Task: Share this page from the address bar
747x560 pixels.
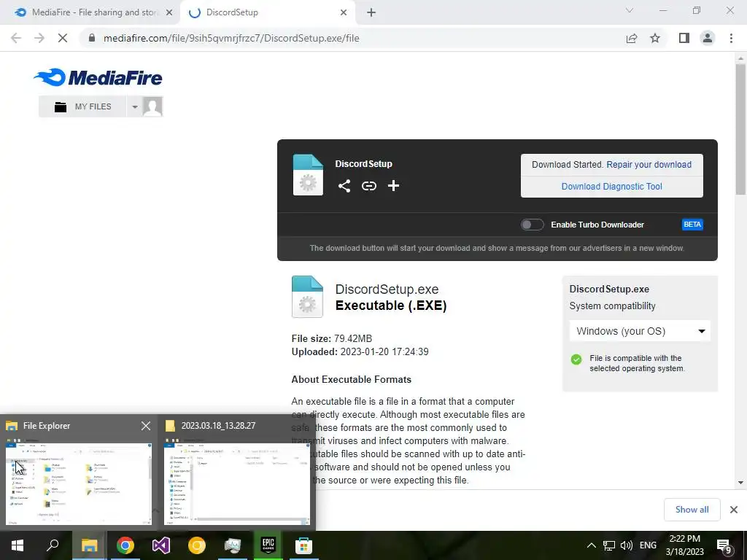Action: (x=632, y=38)
